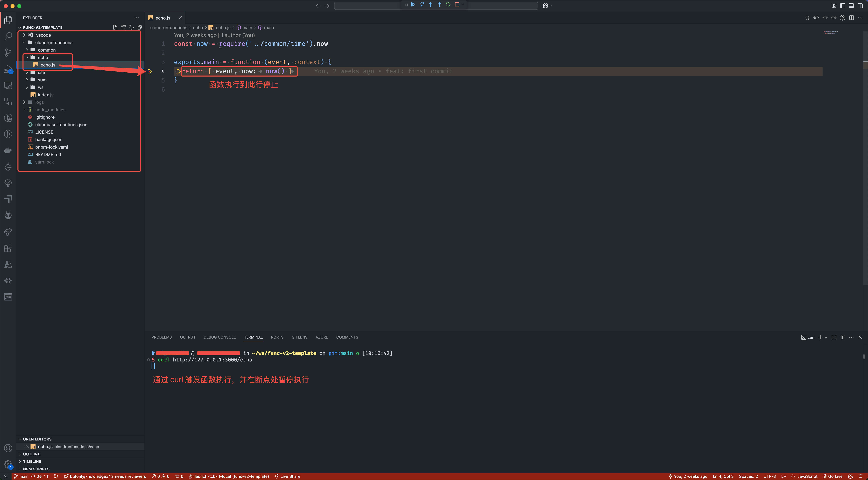Switch to the PROBLEMS tab
This screenshot has height=480, width=868.
point(161,337)
